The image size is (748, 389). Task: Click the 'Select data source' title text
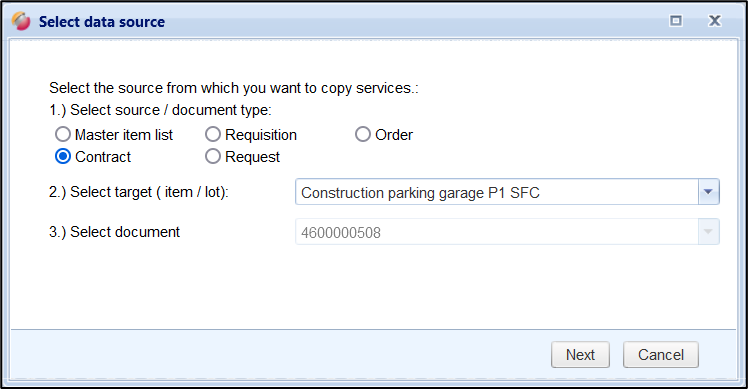pos(102,22)
